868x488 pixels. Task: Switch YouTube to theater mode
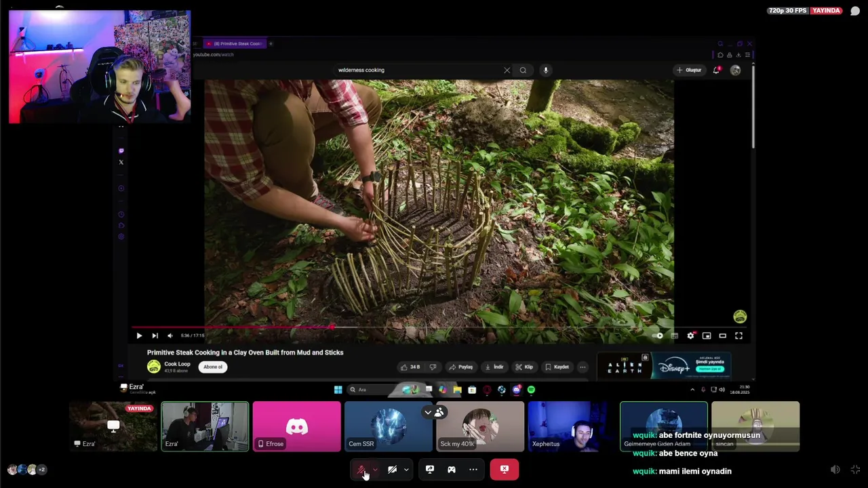click(x=723, y=335)
